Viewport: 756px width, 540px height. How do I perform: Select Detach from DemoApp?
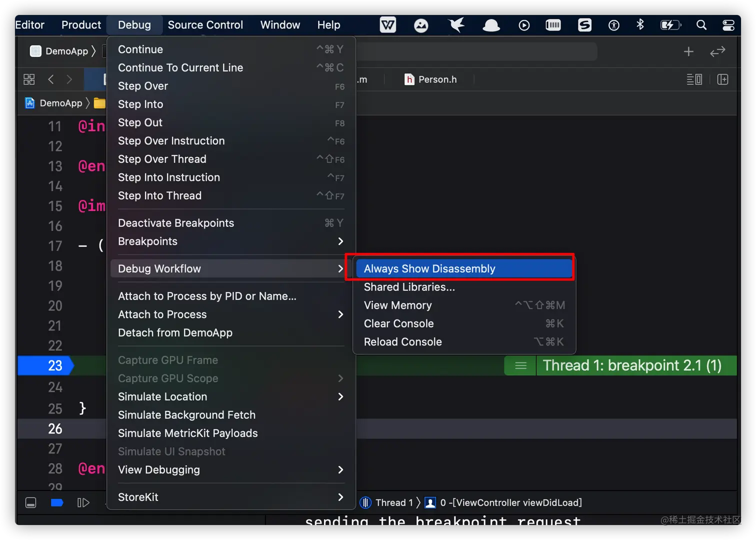point(231,332)
